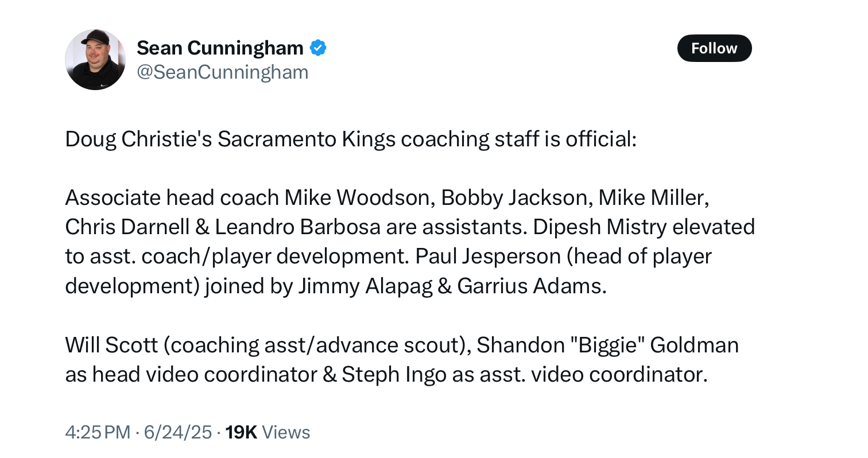
Task: Follow Sean Cunningham's account
Action: (x=714, y=48)
